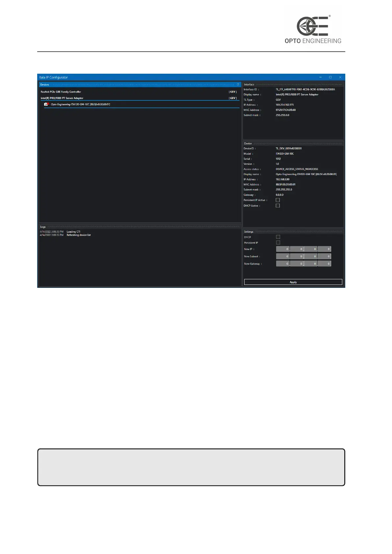Toggle the DHCP Active checkbox
This screenshot has height=554, width=392.
click(x=278, y=206)
